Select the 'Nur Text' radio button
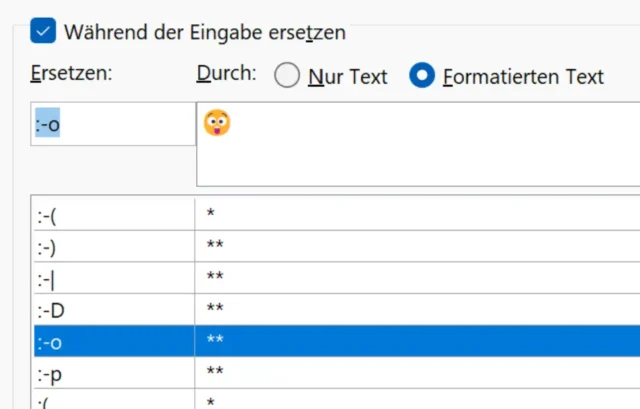The height and width of the screenshot is (409, 640). tap(287, 76)
